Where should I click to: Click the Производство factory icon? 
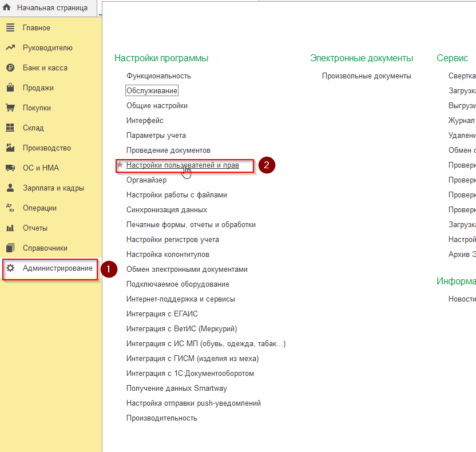point(10,148)
